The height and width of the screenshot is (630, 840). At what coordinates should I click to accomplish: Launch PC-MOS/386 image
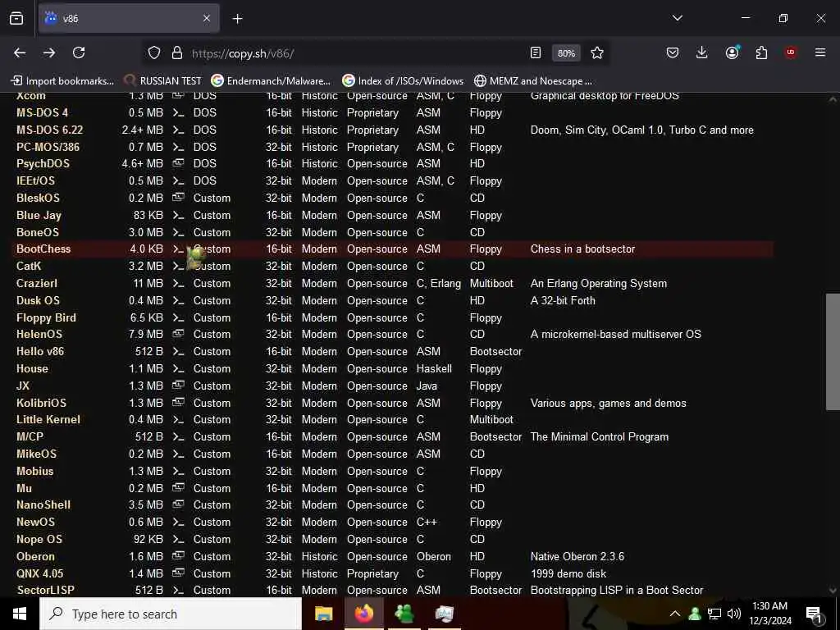[x=48, y=148]
